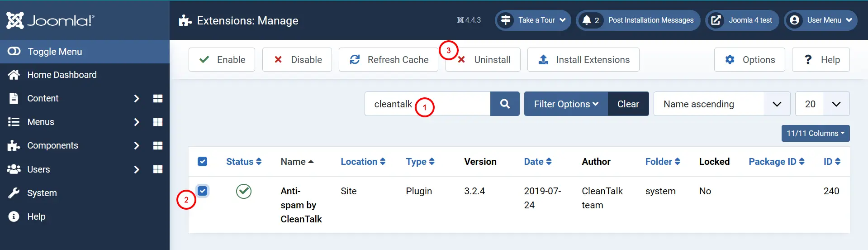Expand the Components submenu chevron

tap(137, 145)
